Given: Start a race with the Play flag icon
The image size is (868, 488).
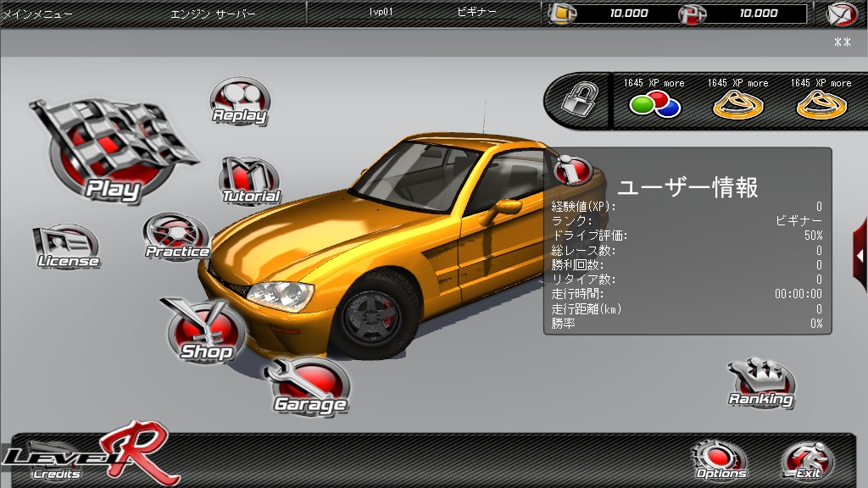Looking at the screenshot, I should point(114,151).
